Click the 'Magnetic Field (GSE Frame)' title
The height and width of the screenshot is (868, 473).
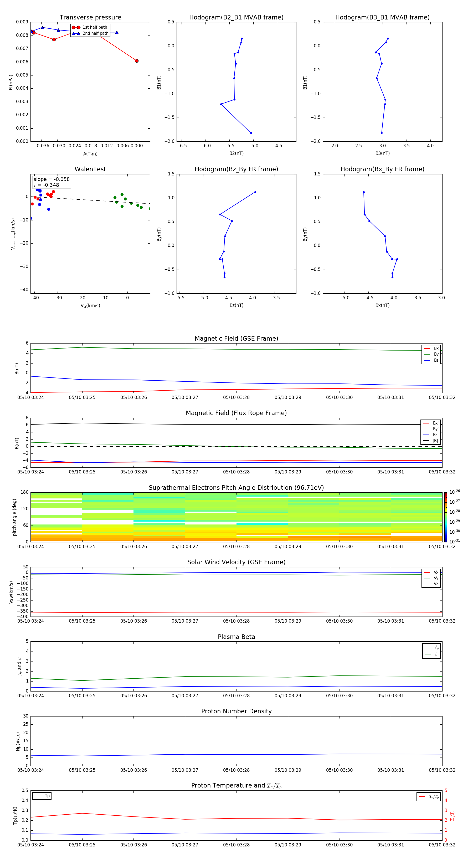click(x=236, y=339)
